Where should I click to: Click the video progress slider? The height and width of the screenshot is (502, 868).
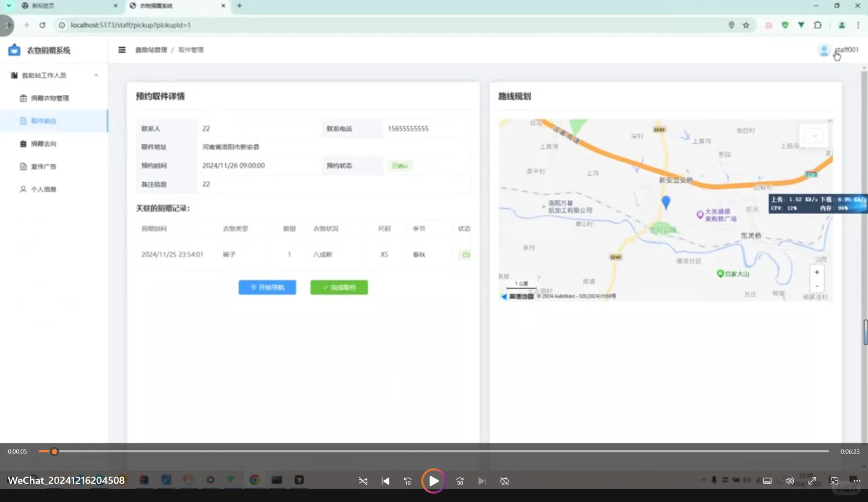coord(55,451)
